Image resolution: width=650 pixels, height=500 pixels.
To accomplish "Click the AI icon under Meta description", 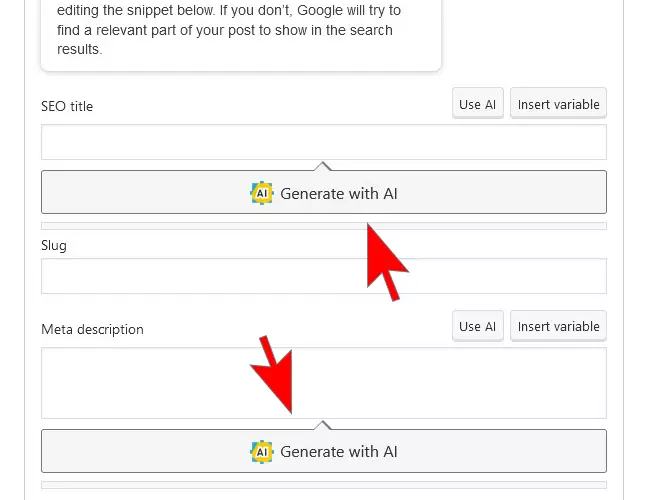I will pos(261,452).
